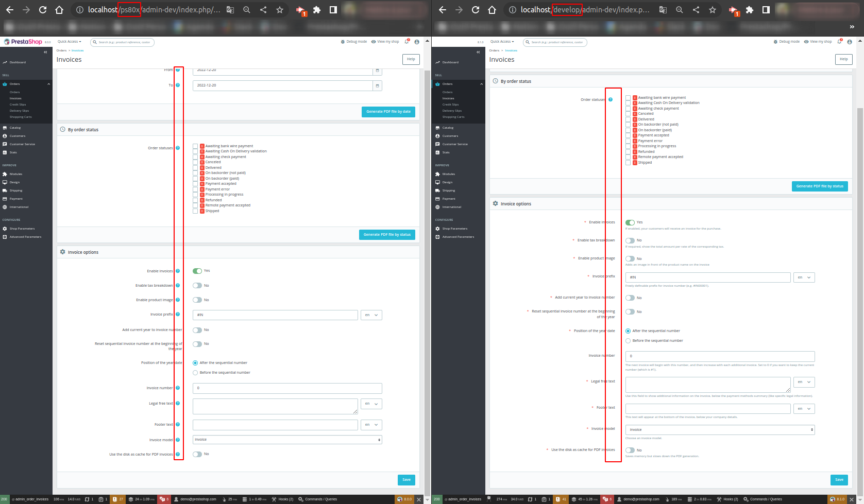The image size is (864, 504).
Task: Open the Stats section
Action: click(12, 152)
